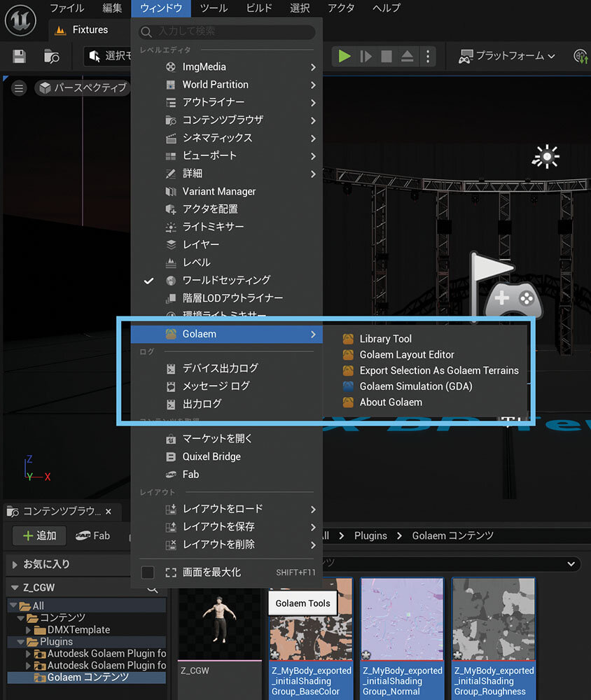Click the デバイス出力ログ icon
This screenshot has width=591, height=700.
[171, 369]
